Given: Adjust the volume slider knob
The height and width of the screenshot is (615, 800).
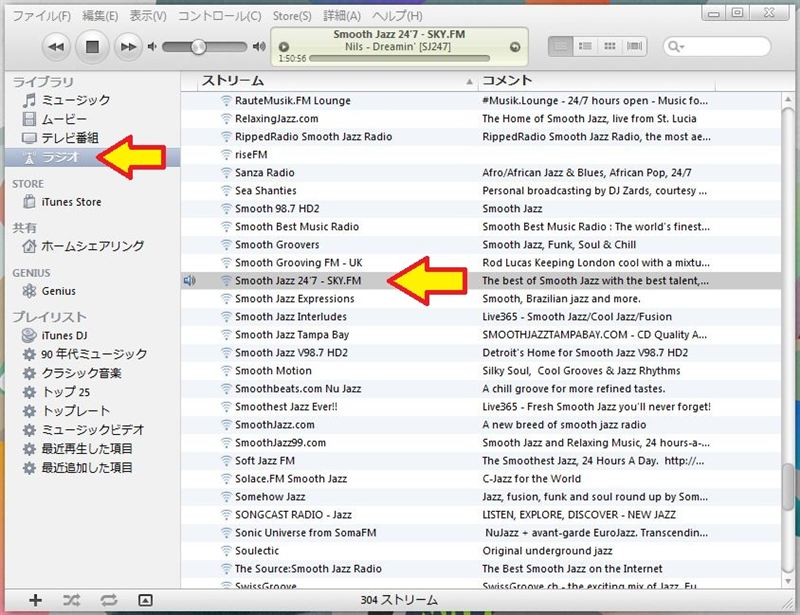Looking at the screenshot, I should pos(198,47).
